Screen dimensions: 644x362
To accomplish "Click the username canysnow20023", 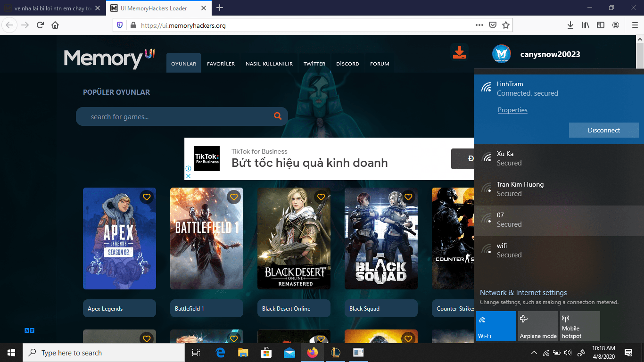I will 550,54.
